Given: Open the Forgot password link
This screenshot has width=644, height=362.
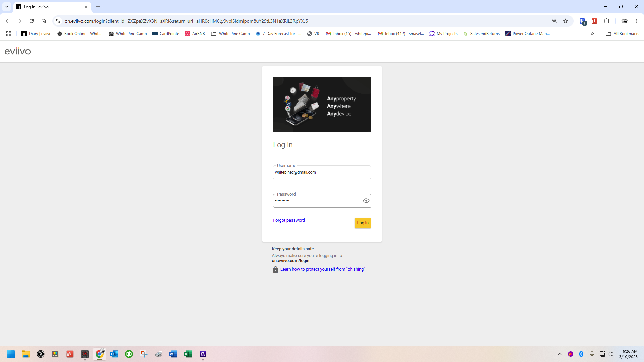Looking at the screenshot, I should coord(289,220).
